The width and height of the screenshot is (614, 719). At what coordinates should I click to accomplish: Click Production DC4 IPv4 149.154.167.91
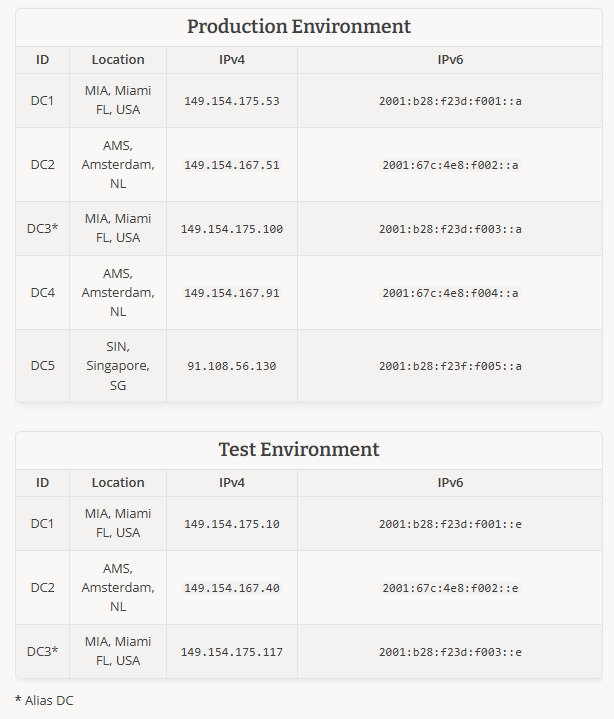point(232,293)
